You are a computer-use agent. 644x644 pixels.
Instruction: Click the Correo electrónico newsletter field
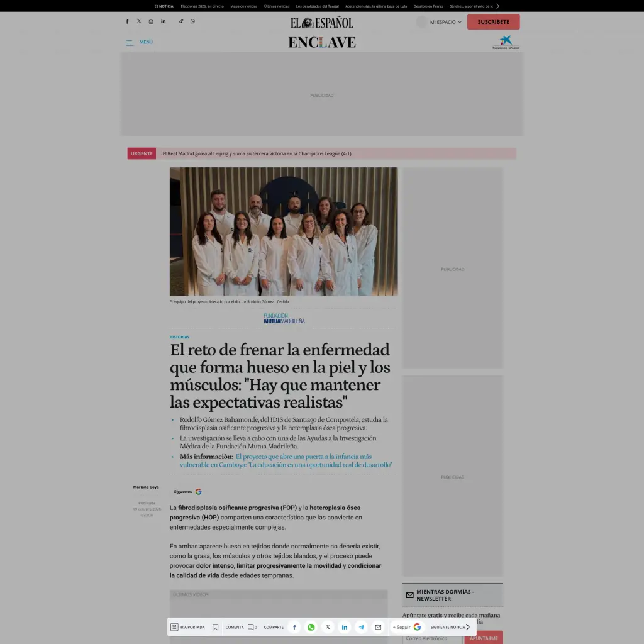click(x=432, y=638)
